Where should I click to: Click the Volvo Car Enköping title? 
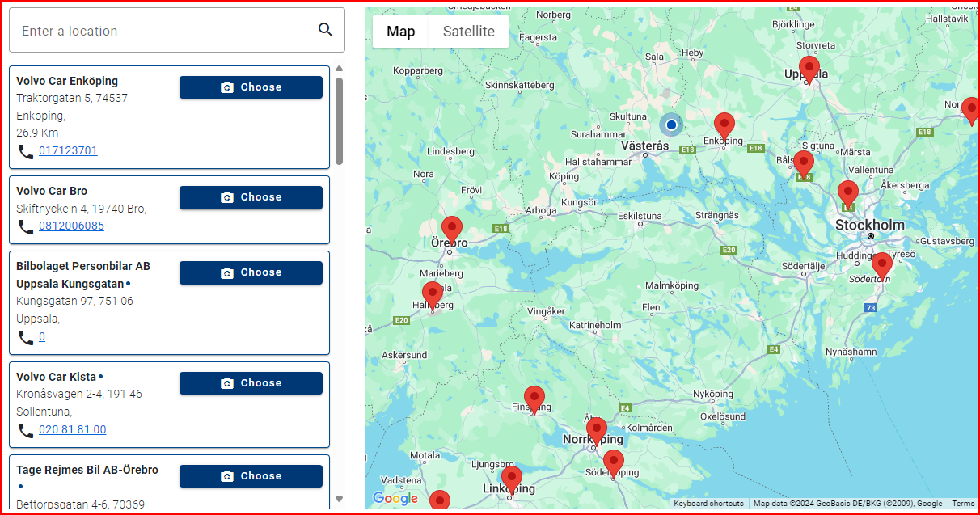pyautogui.click(x=67, y=81)
